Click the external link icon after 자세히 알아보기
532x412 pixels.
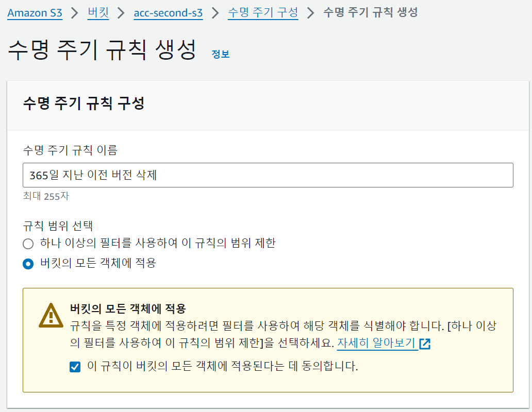click(425, 344)
